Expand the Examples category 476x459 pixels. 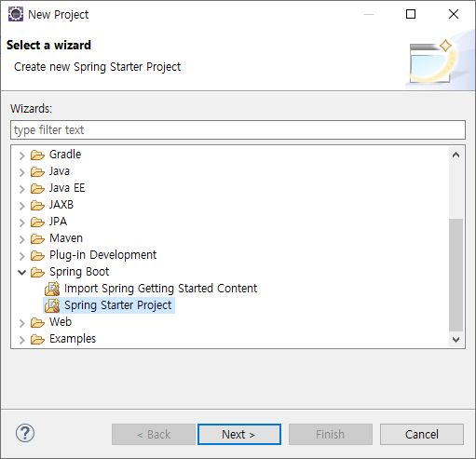coord(21,339)
